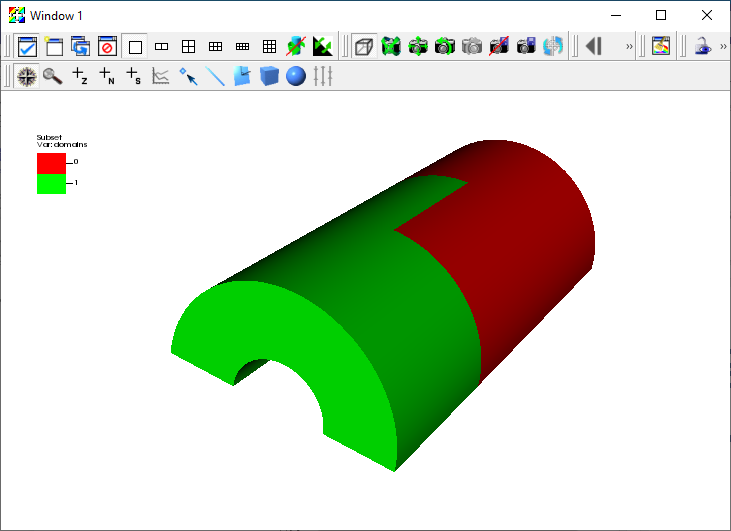Choose the 2x3 six-window layout

[215, 46]
